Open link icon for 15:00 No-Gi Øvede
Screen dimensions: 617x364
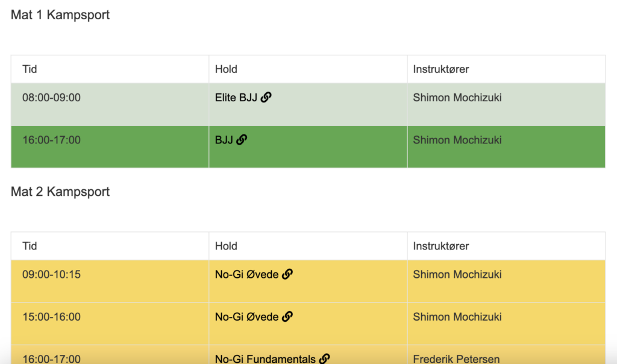(287, 316)
